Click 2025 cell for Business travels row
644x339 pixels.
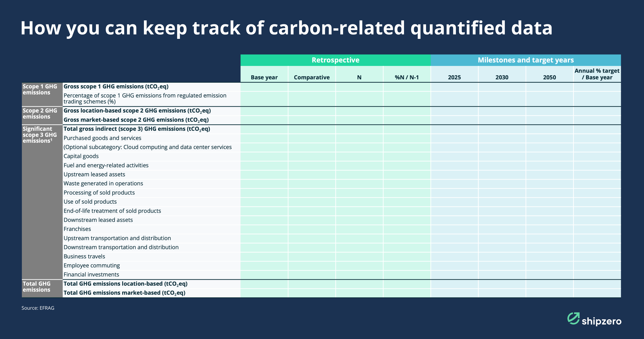[454, 256]
